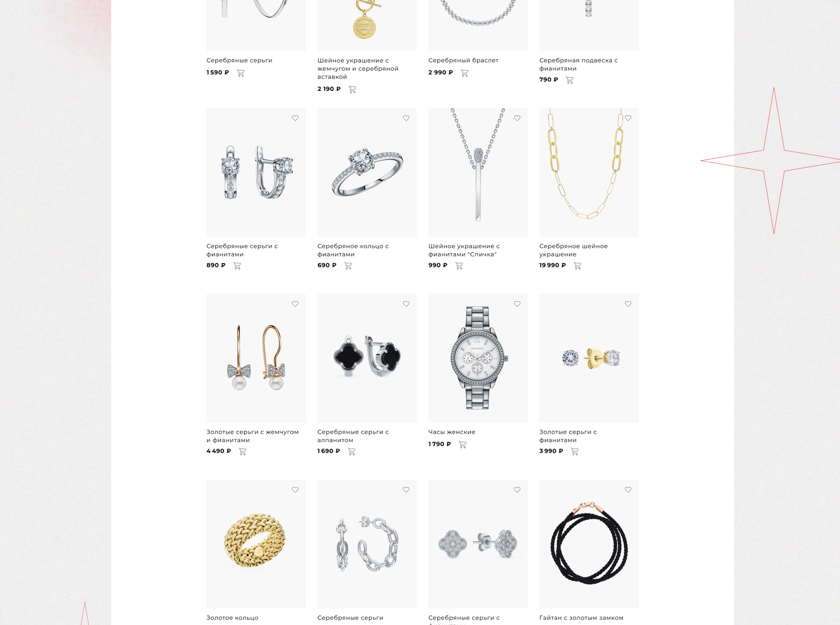Open the gold woven ring image
The height and width of the screenshot is (625, 840).
[x=256, y=544]
